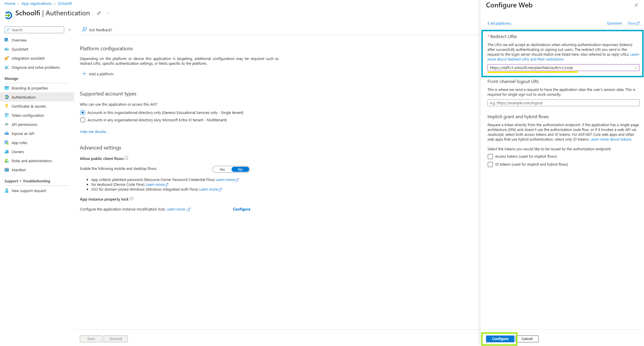Open the Docs external link in panel
Image resolution: width=644 pixels, height=346 pixels.
(x=633, y=23)
